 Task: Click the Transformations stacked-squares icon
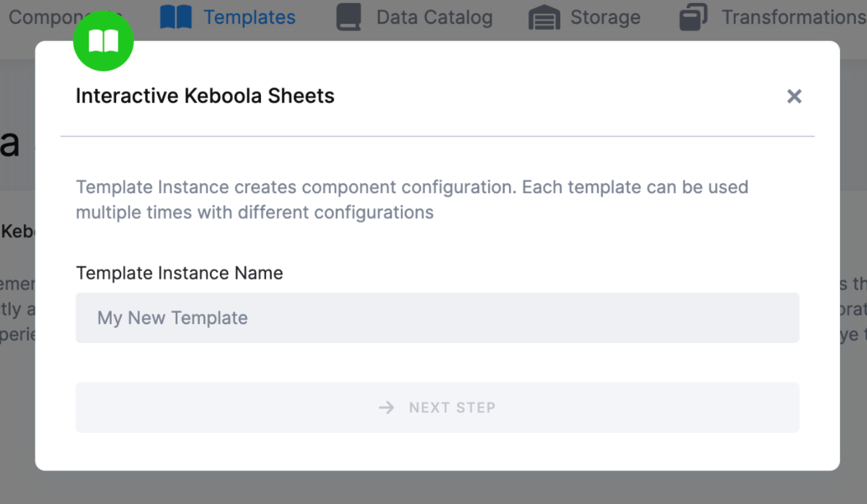pos(693,17)
